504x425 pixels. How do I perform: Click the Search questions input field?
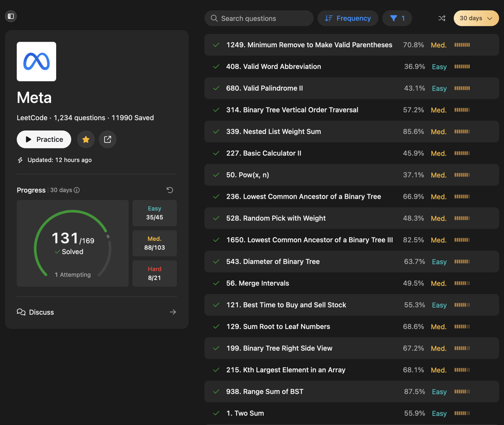tap(264, 18)
